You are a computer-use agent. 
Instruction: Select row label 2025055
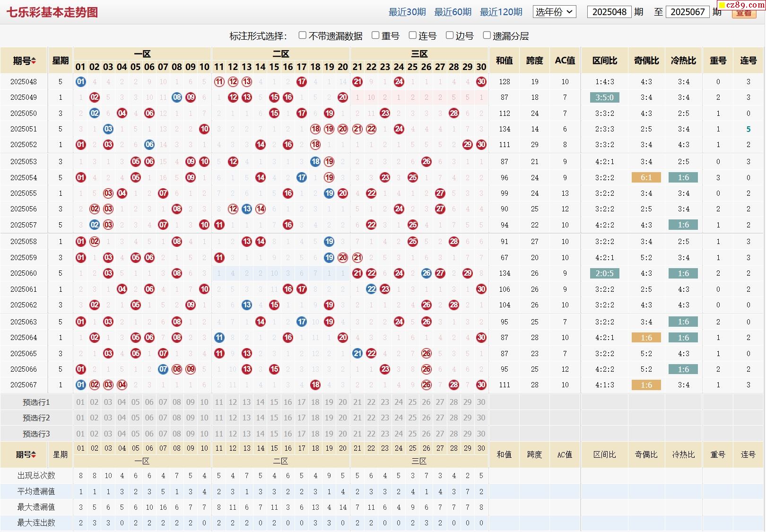[24, 193]
